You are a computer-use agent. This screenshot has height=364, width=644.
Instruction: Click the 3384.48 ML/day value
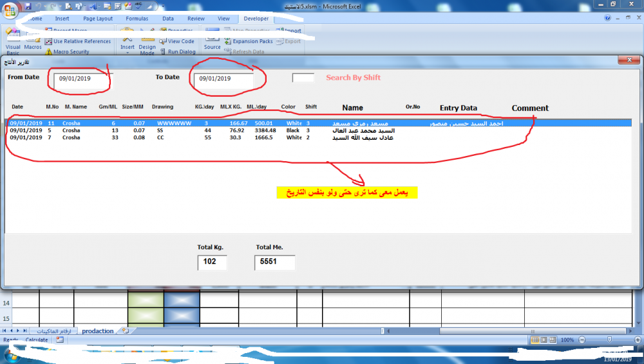pyautogui.click(x=265, y=131)
